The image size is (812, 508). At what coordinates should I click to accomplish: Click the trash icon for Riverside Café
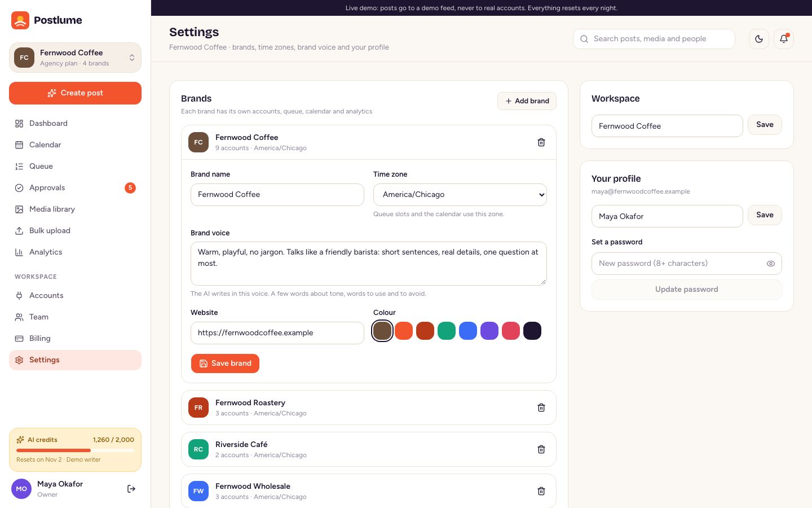click(541, 449)
